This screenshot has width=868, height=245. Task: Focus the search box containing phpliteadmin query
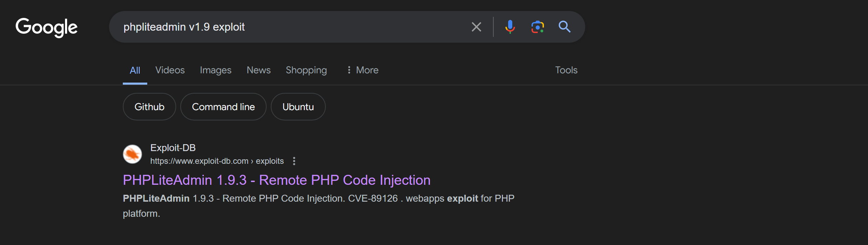pyautogui.click(x=292, y=27)
